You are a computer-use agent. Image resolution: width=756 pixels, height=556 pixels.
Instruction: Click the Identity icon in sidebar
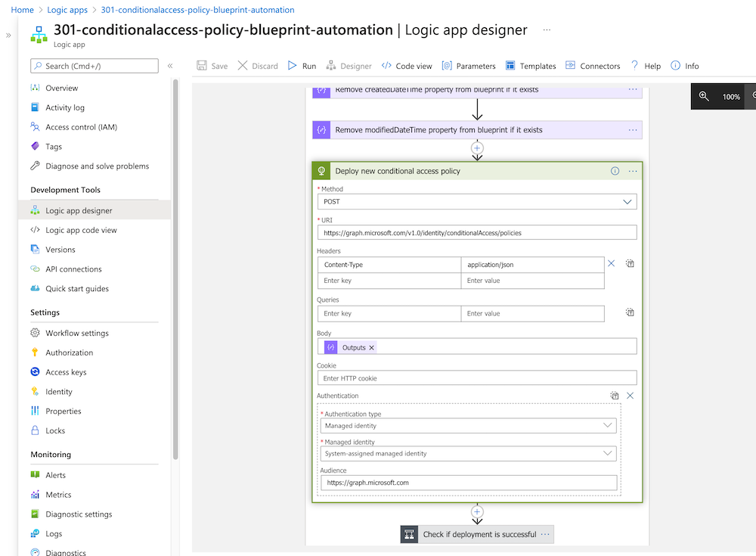(35, 391)
